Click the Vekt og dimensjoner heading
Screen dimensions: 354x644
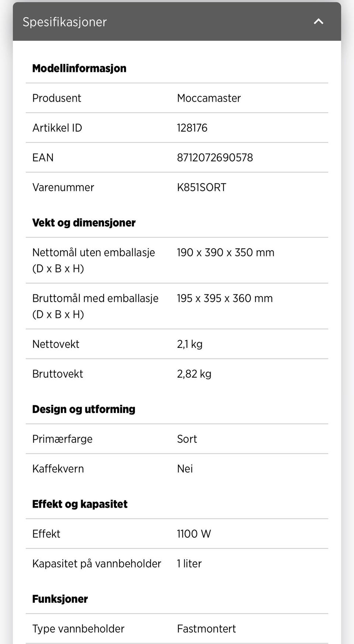84,223
